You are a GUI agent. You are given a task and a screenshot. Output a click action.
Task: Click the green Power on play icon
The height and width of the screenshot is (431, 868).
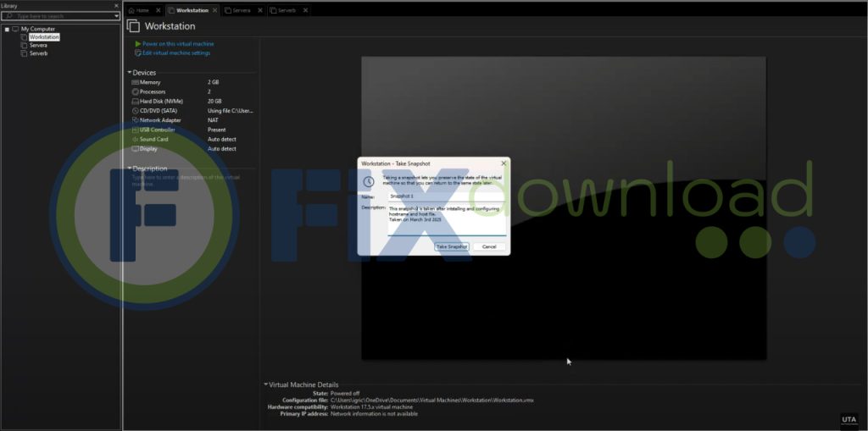pos(137,44)
